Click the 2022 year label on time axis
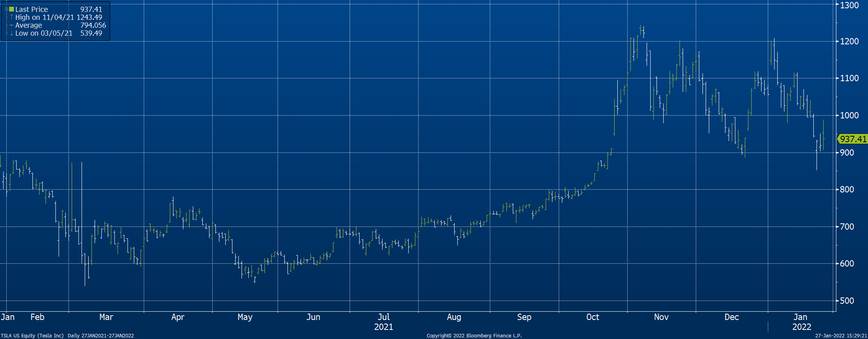 [x=802, y=327]
